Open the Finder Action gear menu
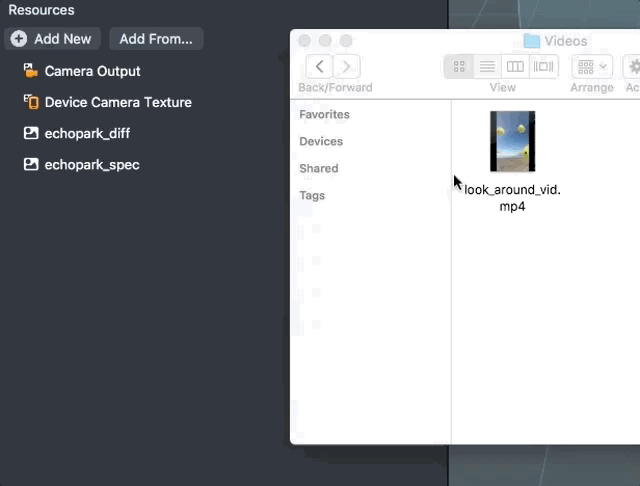This screenshot has height=486, width=640. point(632,66)
